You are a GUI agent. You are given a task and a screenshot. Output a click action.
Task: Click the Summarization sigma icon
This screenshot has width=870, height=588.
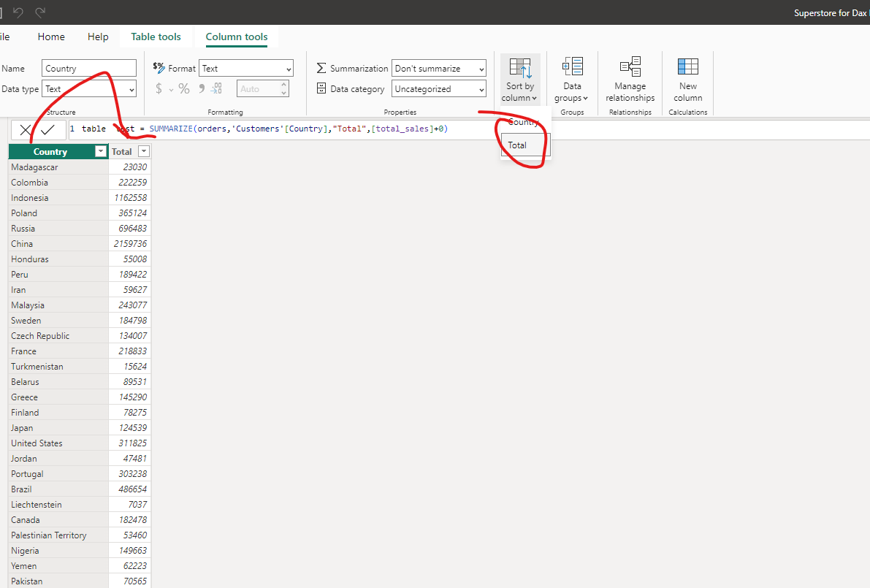point(321,68)
